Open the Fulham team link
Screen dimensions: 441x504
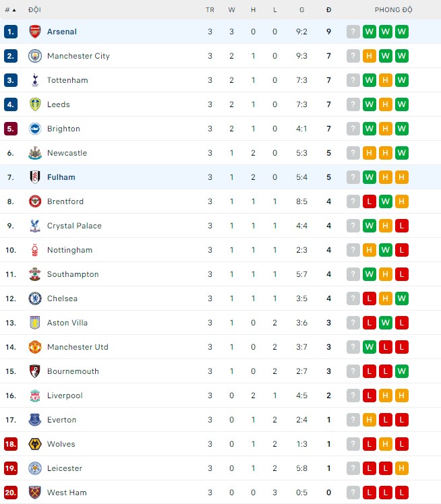(x=61, y=177)
